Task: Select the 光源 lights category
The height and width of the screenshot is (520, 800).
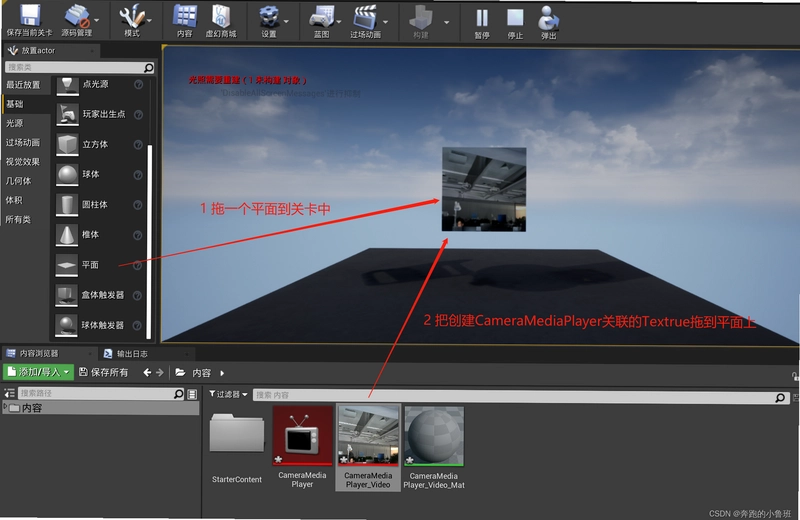Action: pos(15,123)
